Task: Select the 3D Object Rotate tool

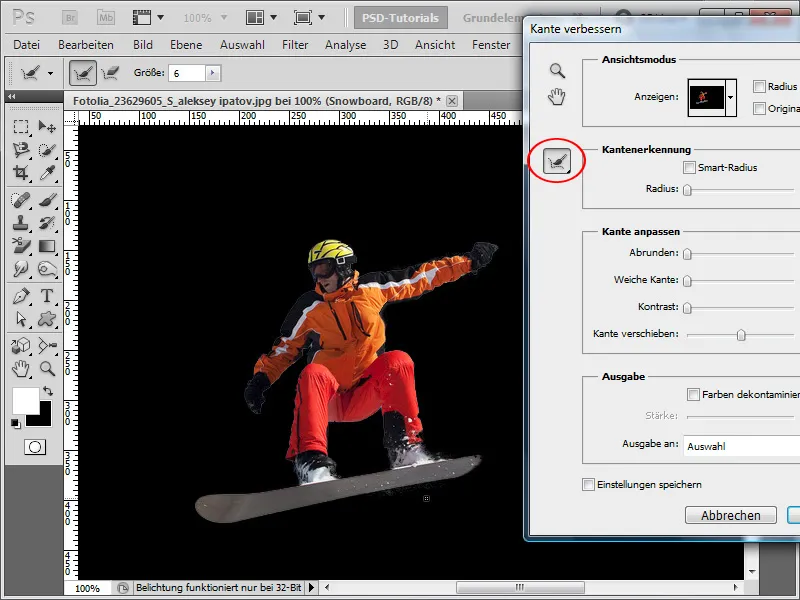Action: pos(21,345)
